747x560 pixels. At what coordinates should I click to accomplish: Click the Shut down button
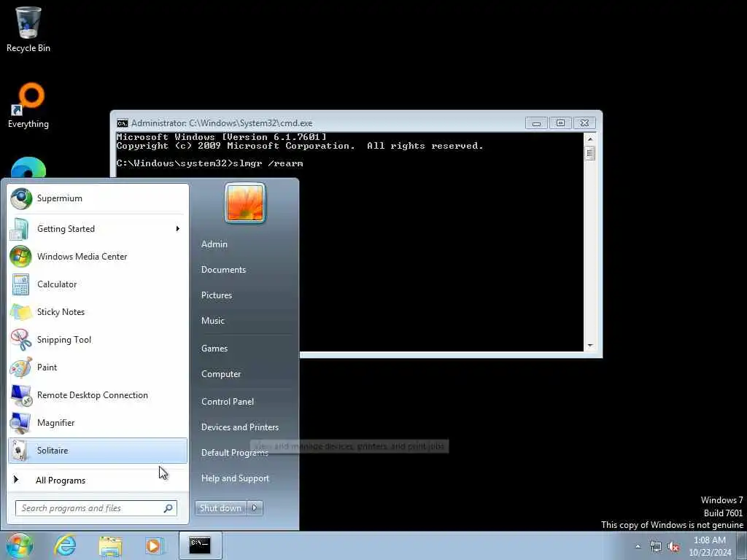(x=221, y=508)
